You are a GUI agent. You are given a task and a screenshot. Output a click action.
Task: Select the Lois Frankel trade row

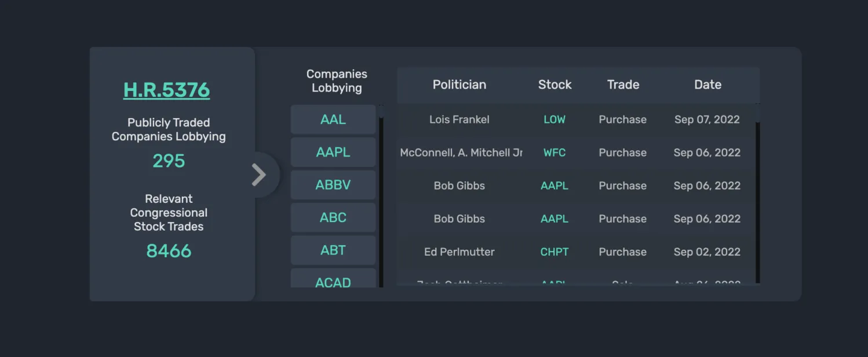pyautogui.click(x=577, y=119)
